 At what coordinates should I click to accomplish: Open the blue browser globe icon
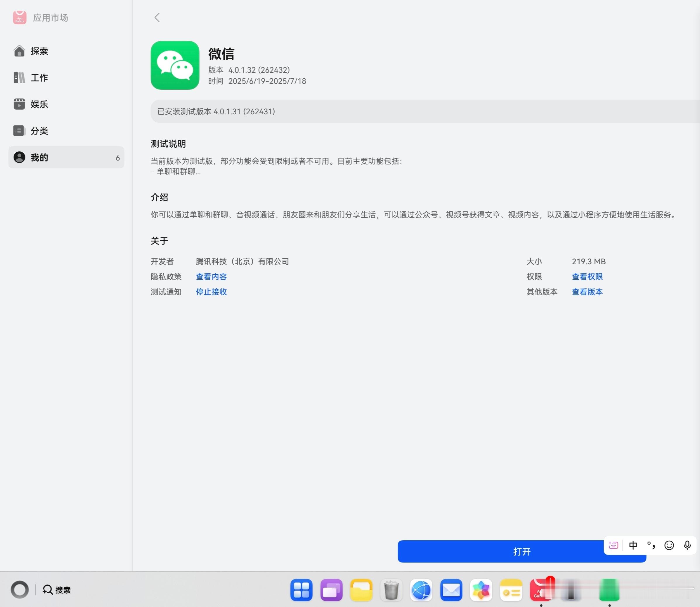421,590
